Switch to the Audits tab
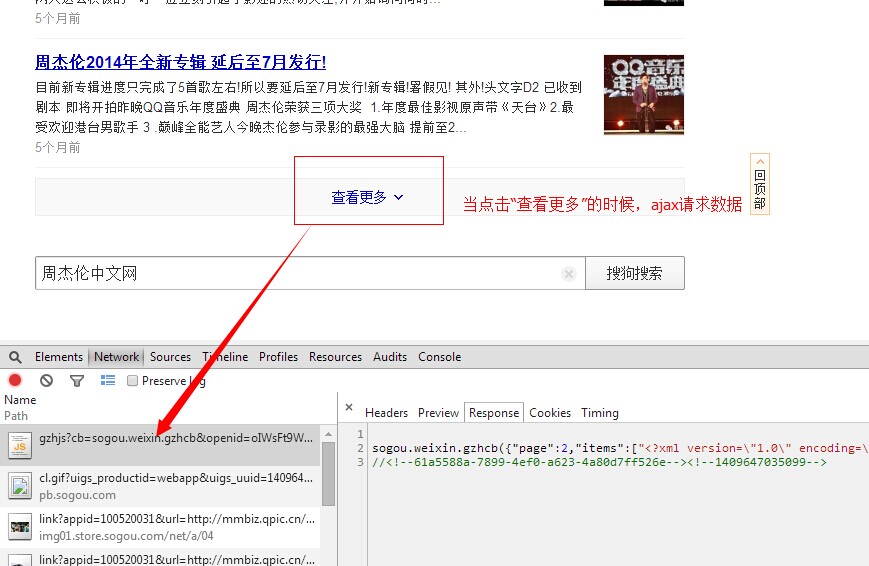 (x=390, y=357)
